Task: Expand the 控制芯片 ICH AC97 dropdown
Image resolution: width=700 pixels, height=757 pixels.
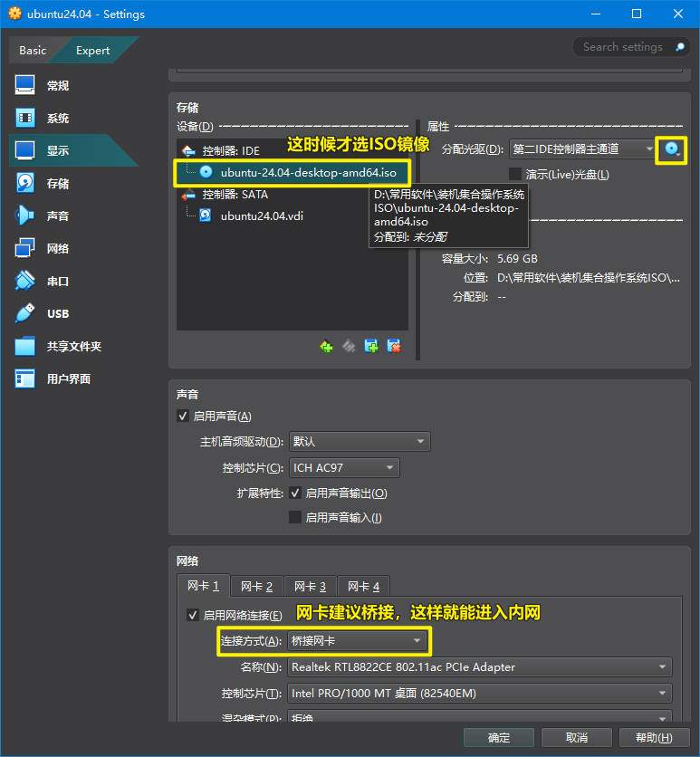Action: pyautogui.click(x=344, y=468)
